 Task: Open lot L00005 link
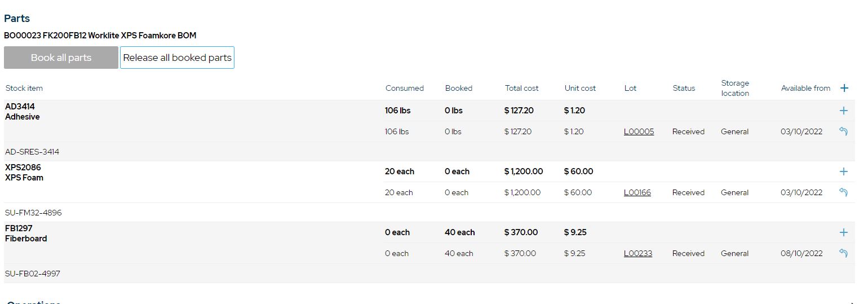pyautogui.click(x=639, y=131)
